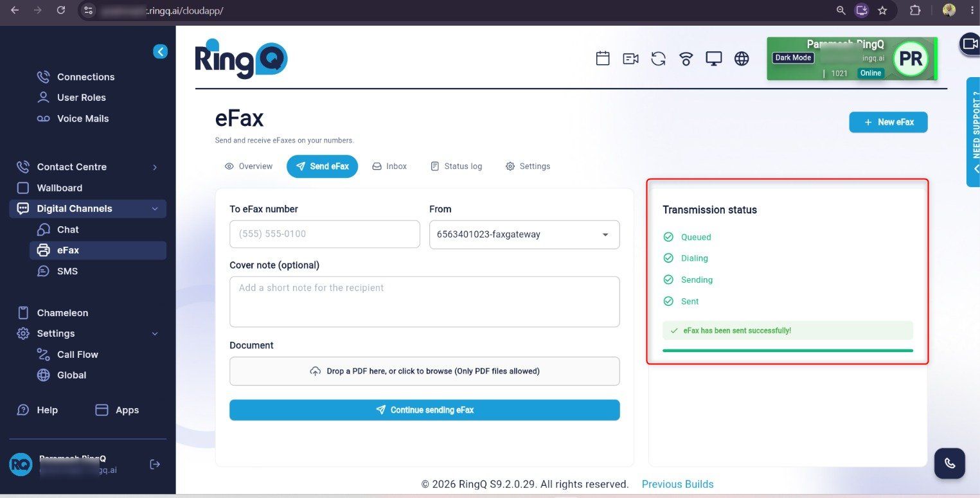Switch to the Overview tab
Image resolution: width=980 pixels, height=498 pixels.
pos(249,166)
